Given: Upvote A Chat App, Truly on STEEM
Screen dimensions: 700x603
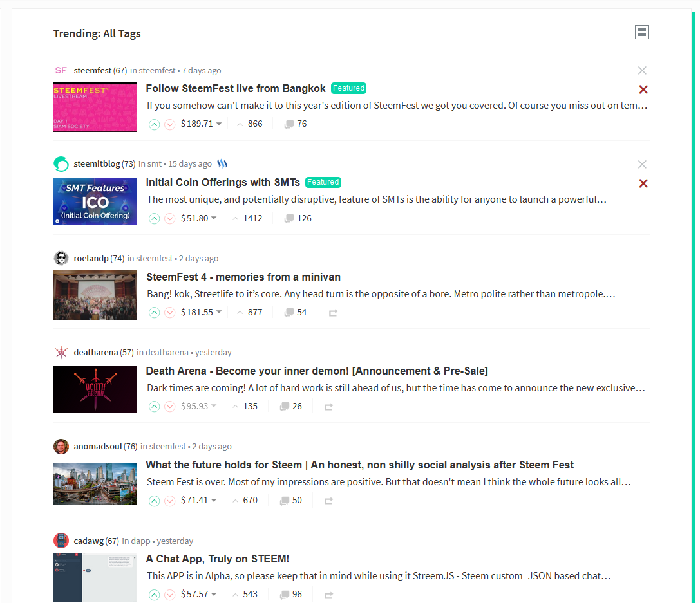Looking at the screenshot, I should (x=154, y=595).
